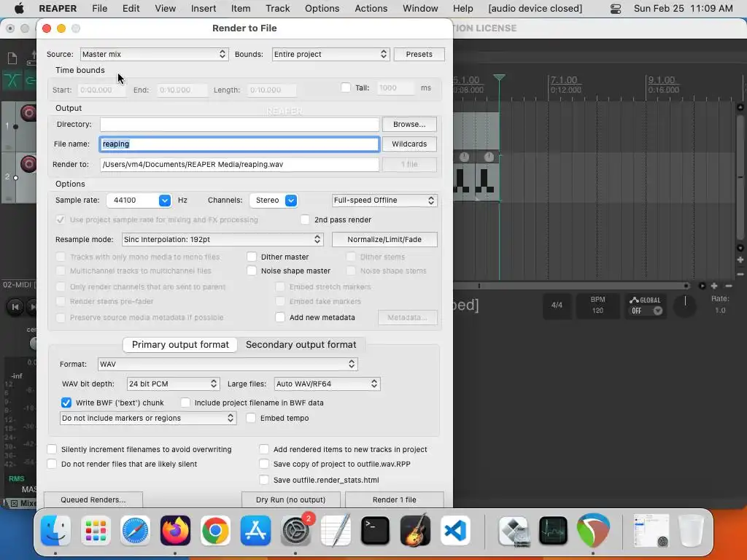Launch GarageBand from the dock

[415, 531]
